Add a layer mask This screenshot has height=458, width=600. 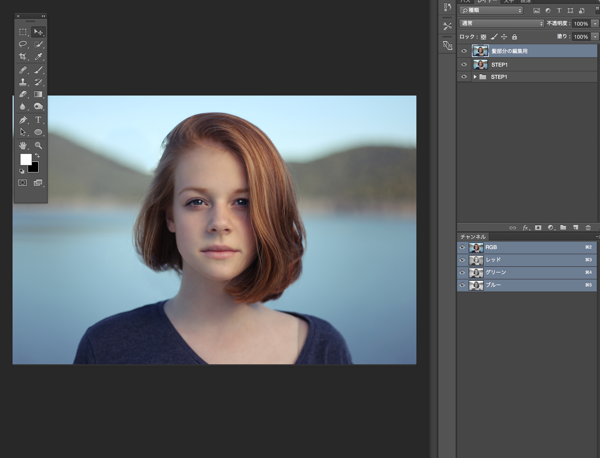point(538,228)
